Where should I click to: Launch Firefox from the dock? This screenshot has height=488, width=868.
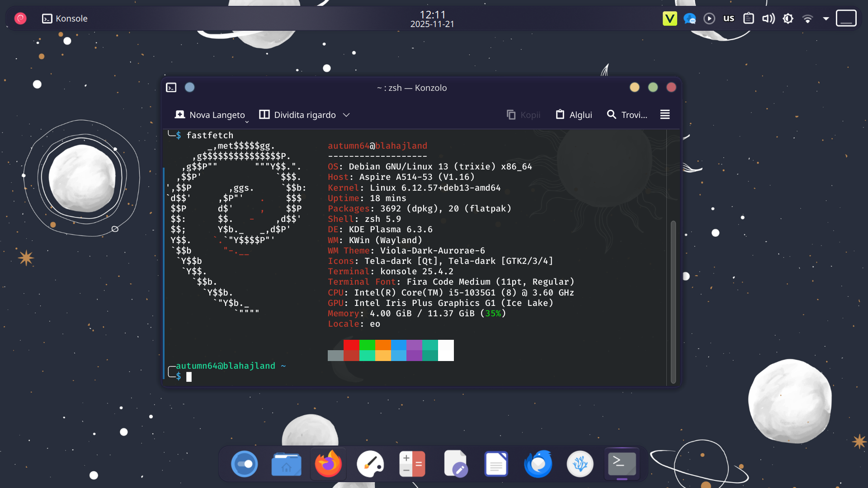click(x=328, y=464)
